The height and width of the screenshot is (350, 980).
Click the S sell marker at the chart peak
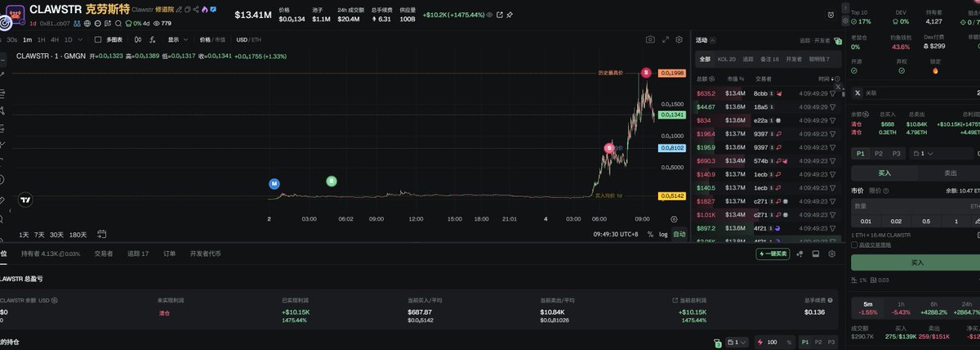(646, 73)
